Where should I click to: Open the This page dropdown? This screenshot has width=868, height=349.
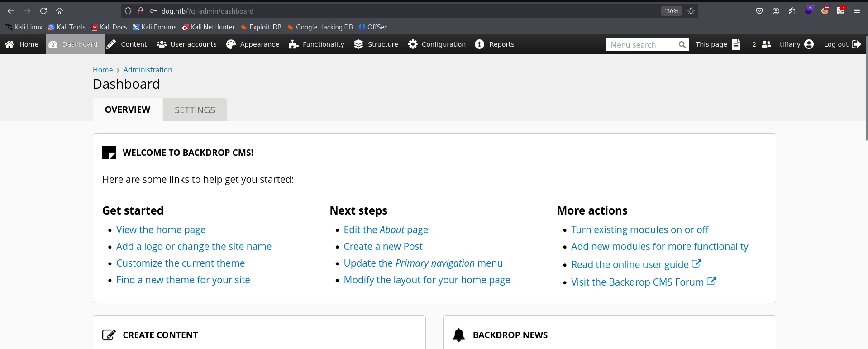tap(718, 44)
